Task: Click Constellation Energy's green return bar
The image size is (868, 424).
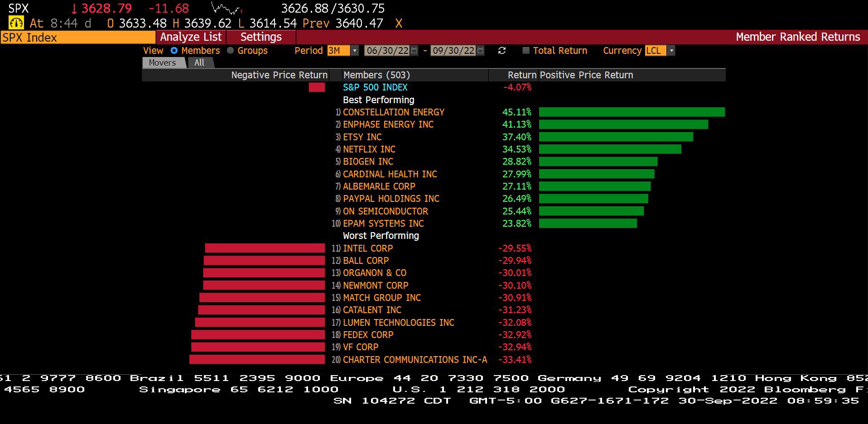Action: coord(632,112)
